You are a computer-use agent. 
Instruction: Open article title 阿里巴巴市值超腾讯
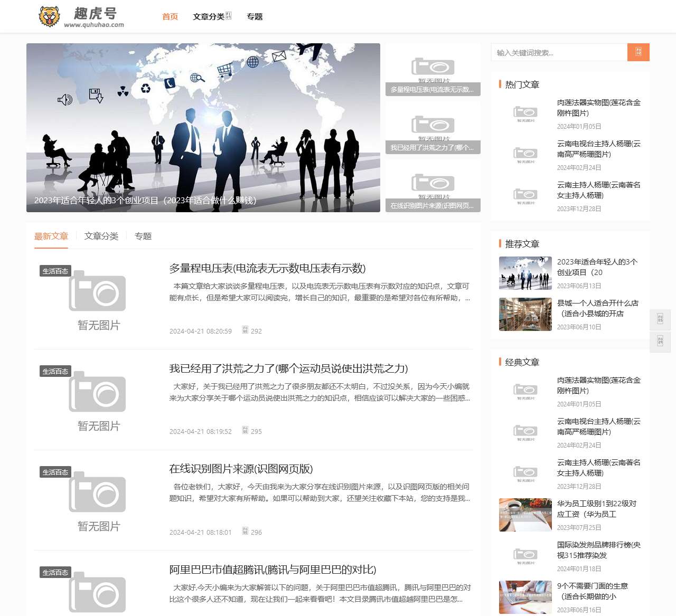pos(273,570)
